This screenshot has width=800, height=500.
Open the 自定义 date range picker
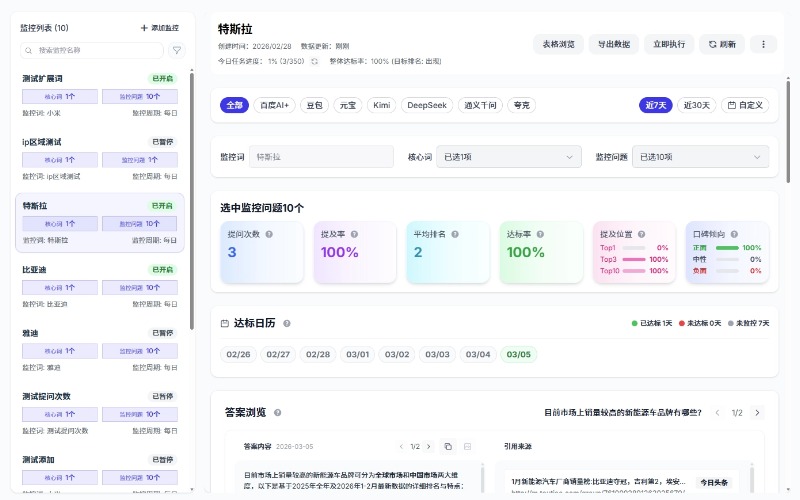click(745, 105)
